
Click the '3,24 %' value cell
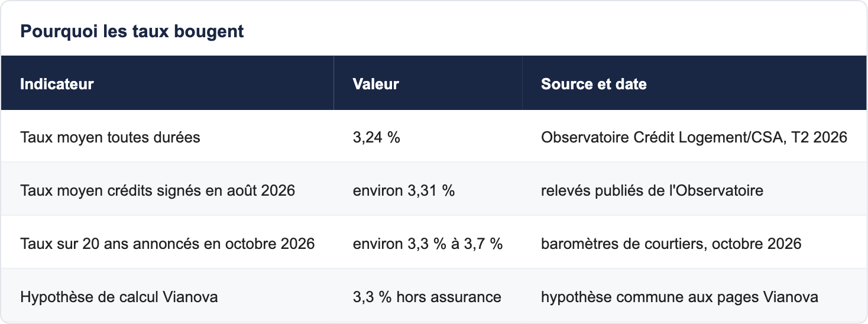click(377, 137)
